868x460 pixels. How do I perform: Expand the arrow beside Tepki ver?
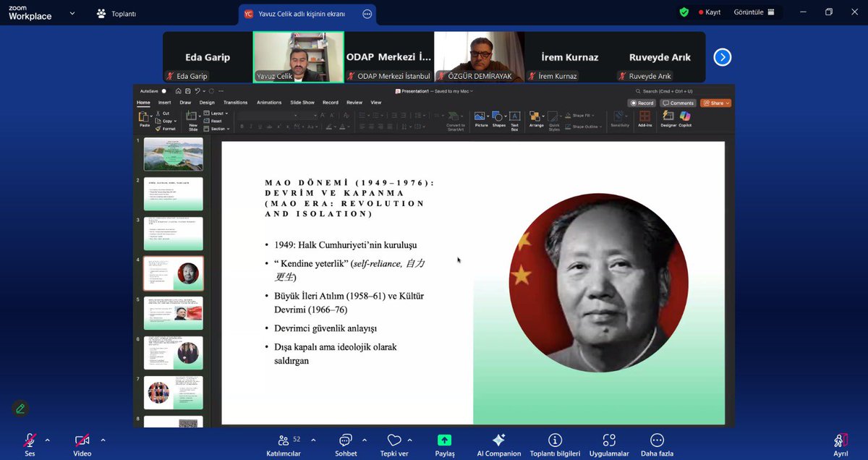(410, 440)
